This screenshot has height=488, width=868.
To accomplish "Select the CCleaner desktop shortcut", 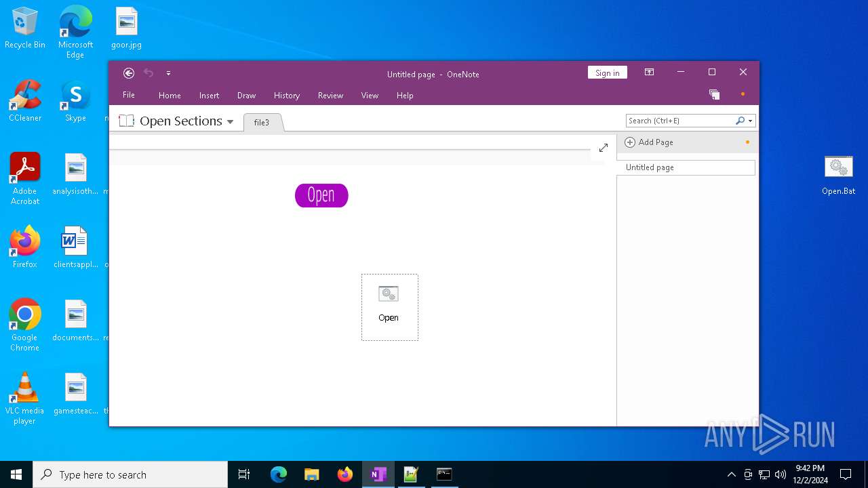I will [25, 101].
